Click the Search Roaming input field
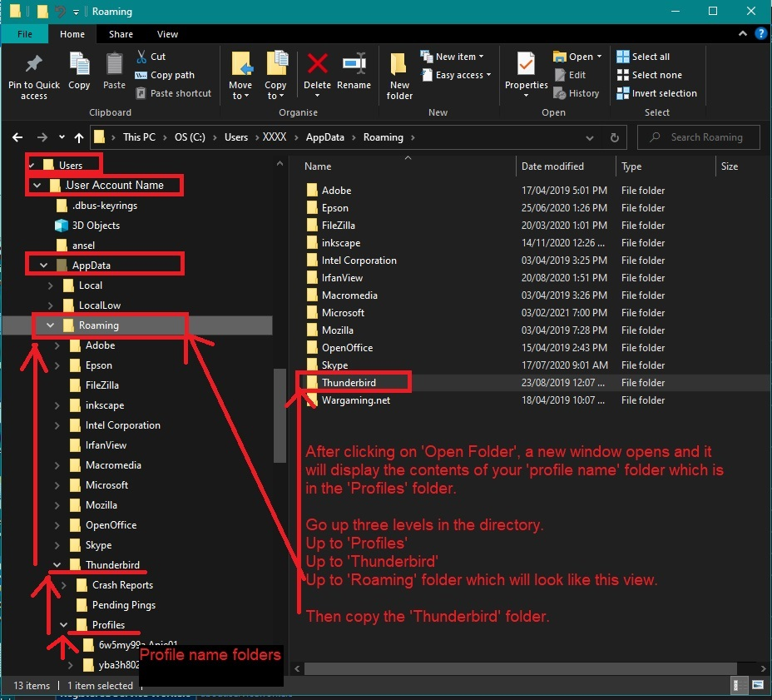Screen dimensions: 772x700 point(707,137)
